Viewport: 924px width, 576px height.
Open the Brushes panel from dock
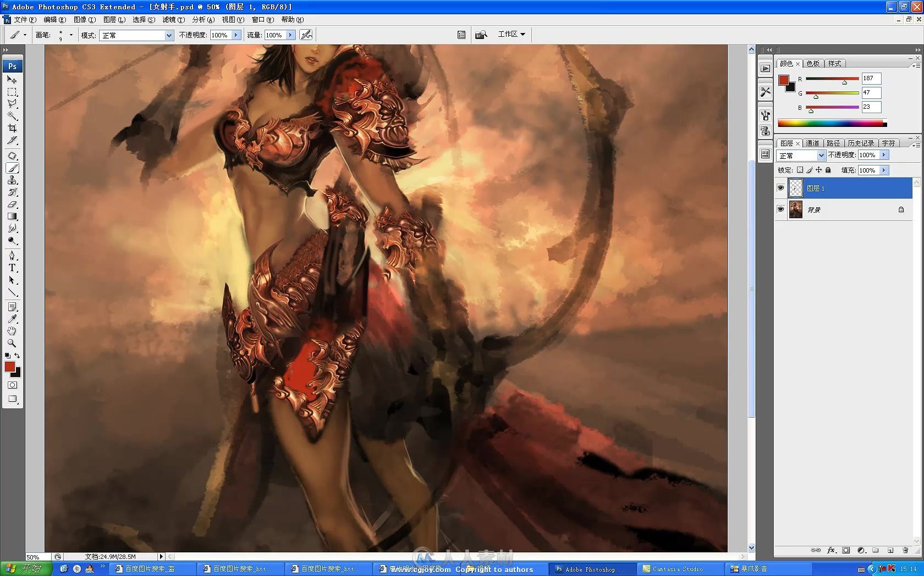pos(765,115)
